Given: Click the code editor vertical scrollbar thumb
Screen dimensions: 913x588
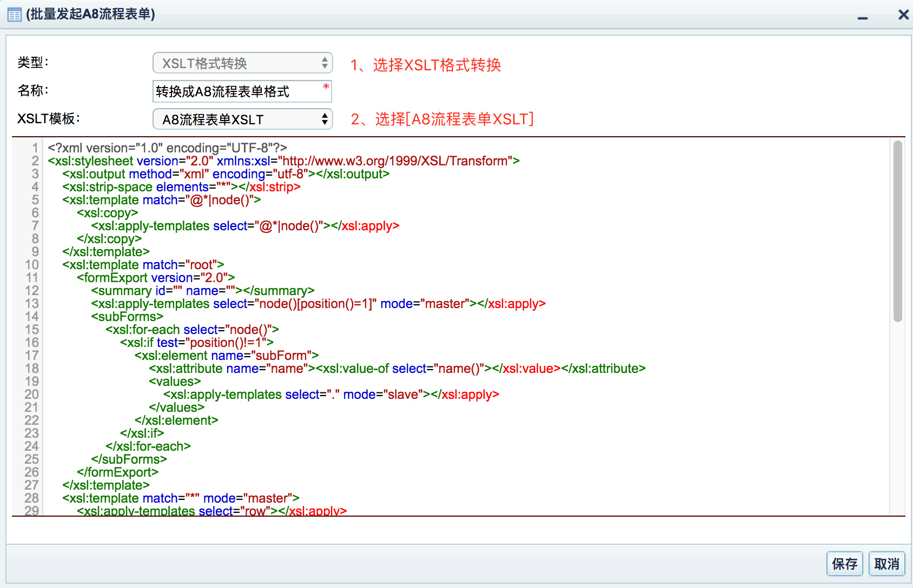Looking at the screenshot, I should (x=898, y=231).
